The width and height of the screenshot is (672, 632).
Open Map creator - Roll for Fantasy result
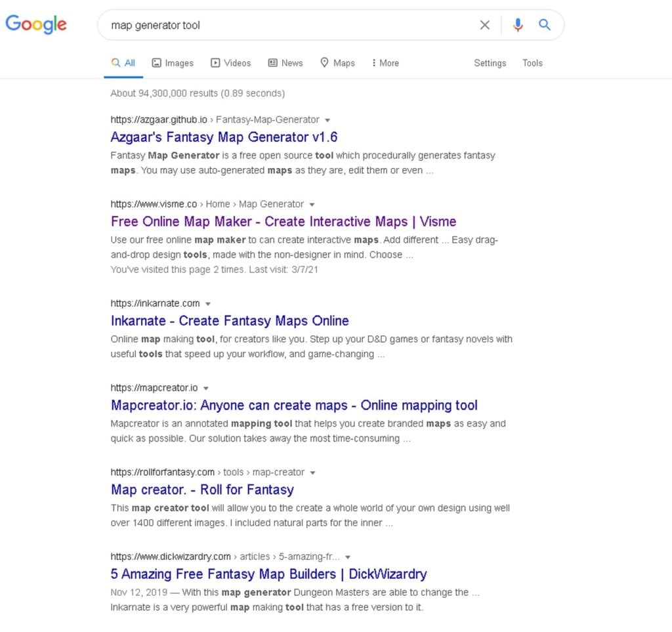coord(202,490)
